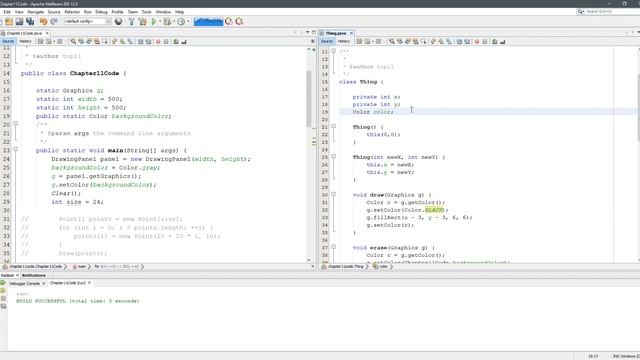This screenshot has height=360, width=640.
Task: Click the globe browser icon in main toolbar
Action: [118, 22]
